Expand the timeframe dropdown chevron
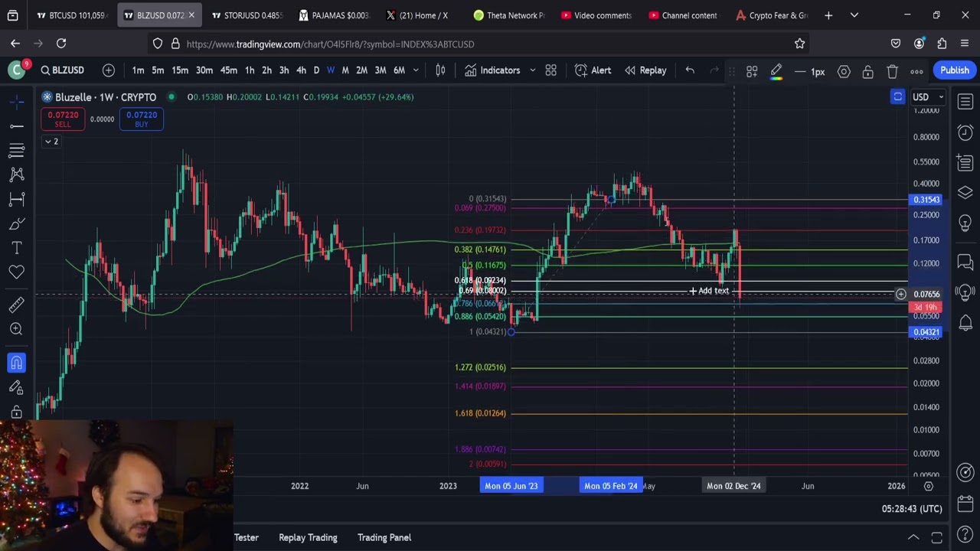The image size is (980, 551). pos(416,70)
